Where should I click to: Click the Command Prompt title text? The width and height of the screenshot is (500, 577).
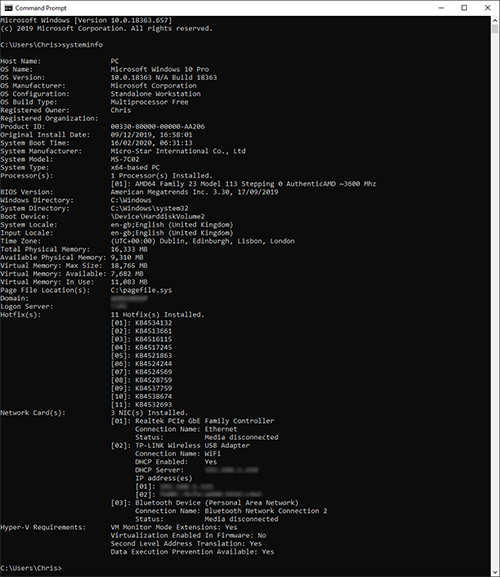(x=41, y=8)
